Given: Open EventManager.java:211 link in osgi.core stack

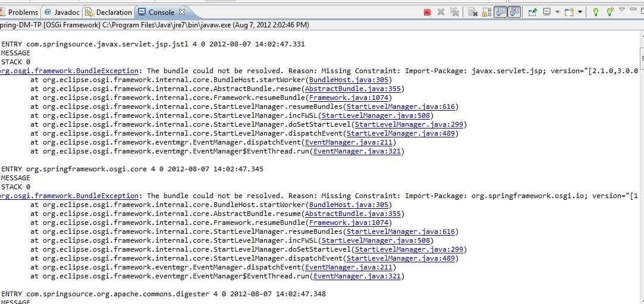Looking at the screenshot, I should 348,268.
